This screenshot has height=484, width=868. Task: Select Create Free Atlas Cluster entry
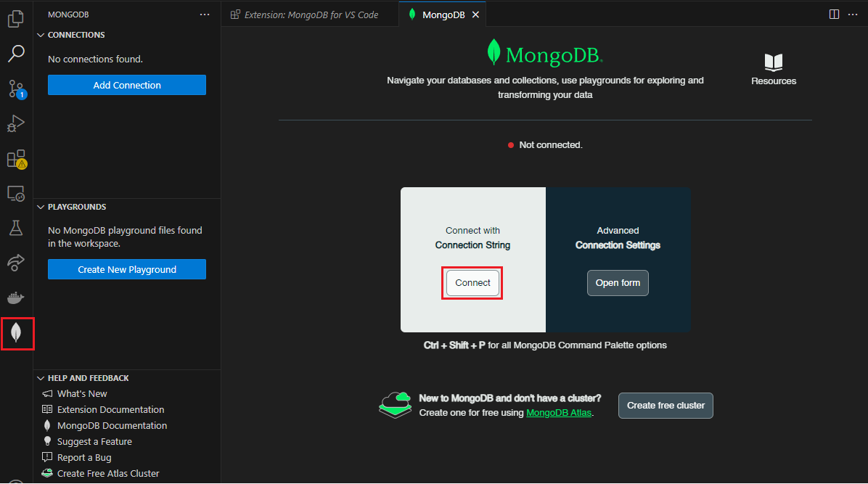[108, 473]
